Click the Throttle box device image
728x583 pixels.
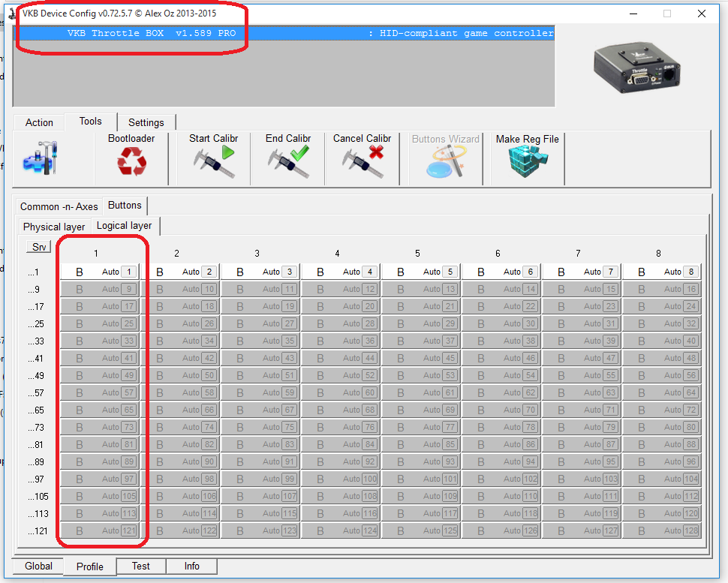pyautogui.click(x=637, y=69)
